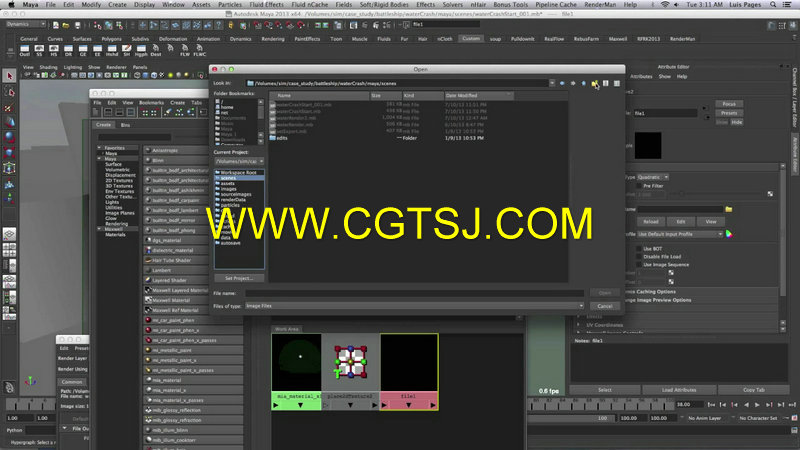The width and height of the screenshot is (800, 450).
Task: Open the Pipeline Cache menu
Action: pyautogui.click(x=556, y=5)
